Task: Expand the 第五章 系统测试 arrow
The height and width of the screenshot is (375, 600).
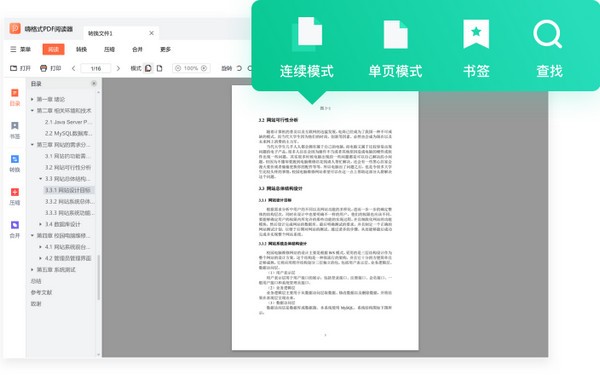Action: pyautogui.click(x=33, y=270)
